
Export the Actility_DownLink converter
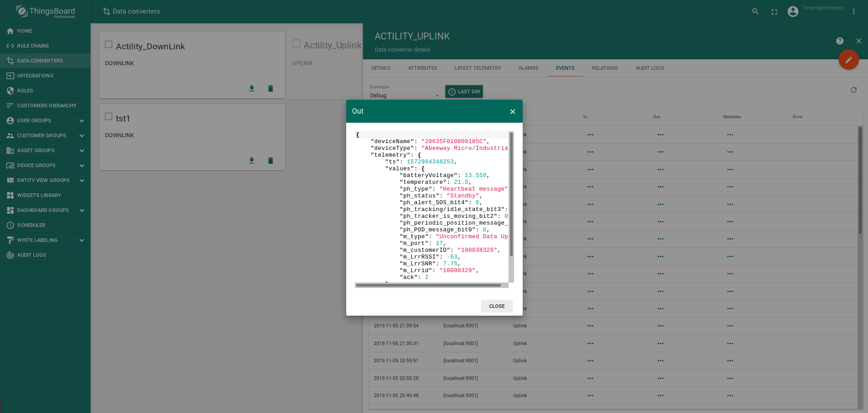(x=252, y=88)
